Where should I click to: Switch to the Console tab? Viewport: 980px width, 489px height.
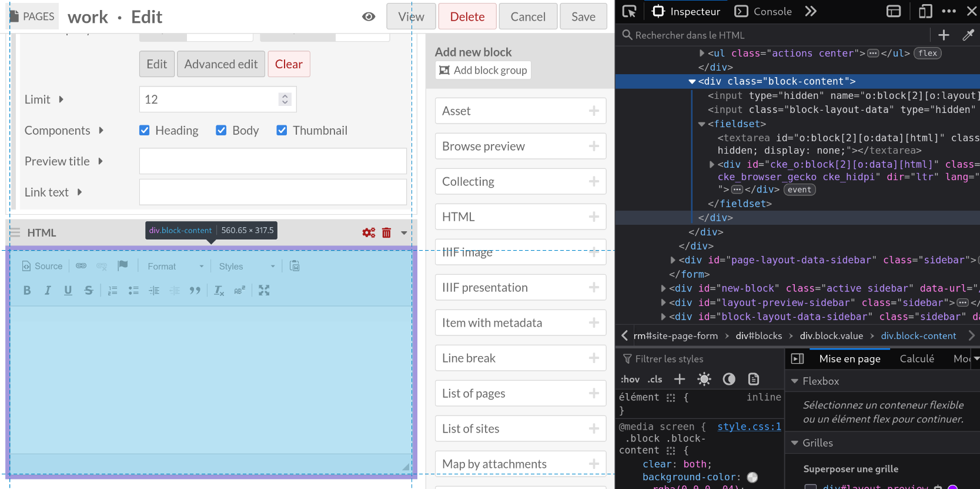coord(764,12)
